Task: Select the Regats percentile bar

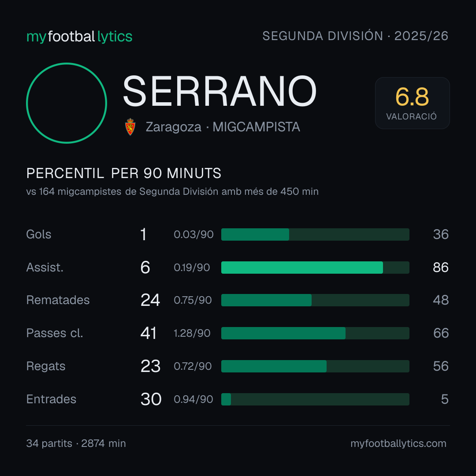Action: (x=315, y=366)
